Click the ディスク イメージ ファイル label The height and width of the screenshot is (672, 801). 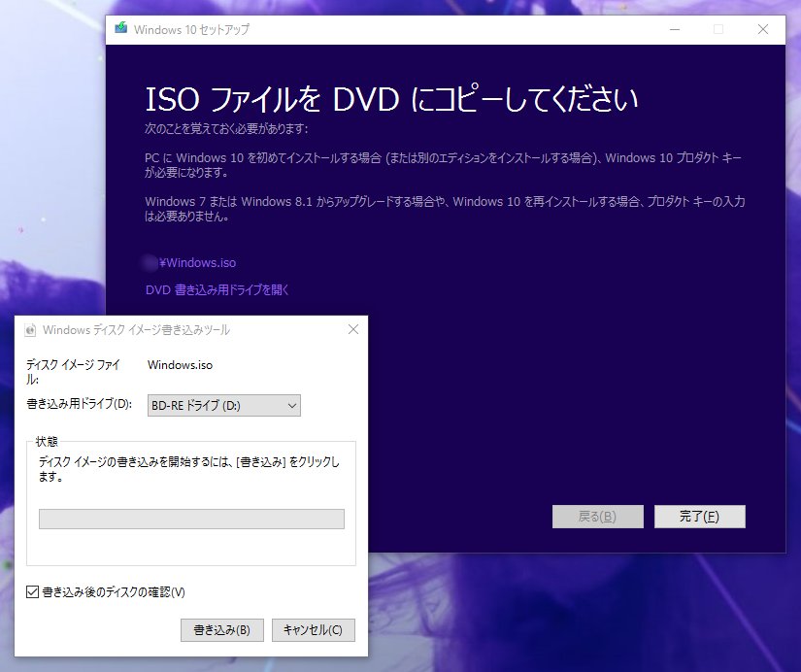pos(73,372)
